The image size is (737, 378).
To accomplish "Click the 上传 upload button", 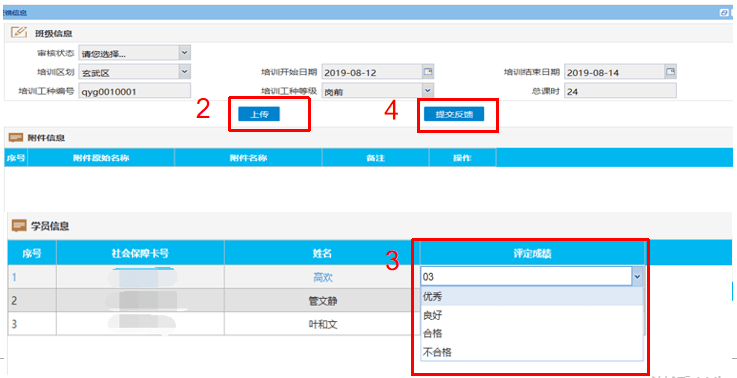I will click(x=259, y=114).
